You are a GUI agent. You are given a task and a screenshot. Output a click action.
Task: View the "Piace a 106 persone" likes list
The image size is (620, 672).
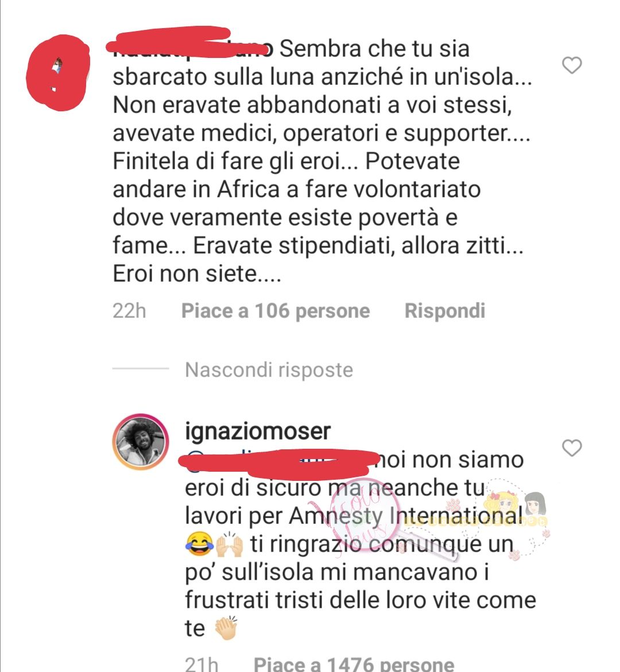point(276,310)
